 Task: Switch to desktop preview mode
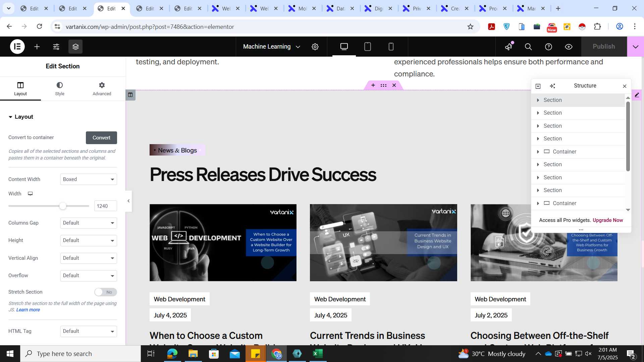click(x=344, y=47)
